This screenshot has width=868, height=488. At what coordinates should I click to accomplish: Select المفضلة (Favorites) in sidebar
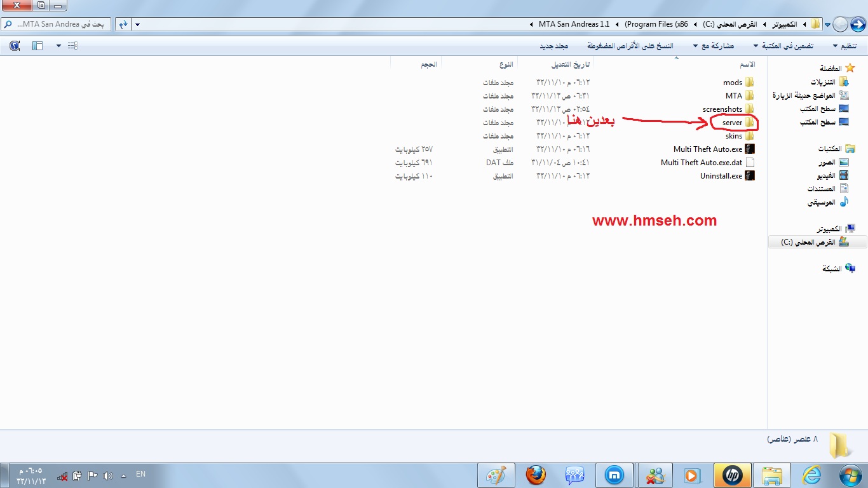tap(830, 69)
